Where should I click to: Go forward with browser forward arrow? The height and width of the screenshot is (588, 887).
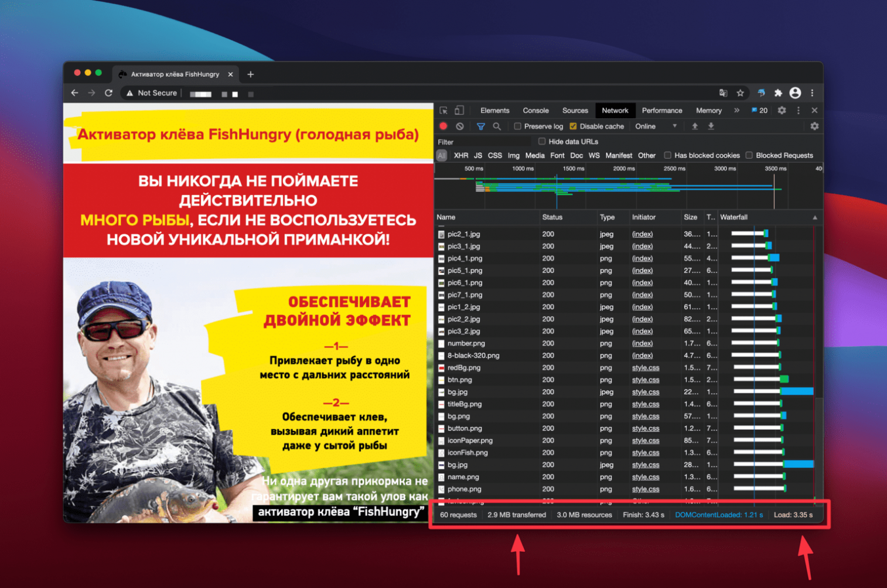[x=91, y=93]
